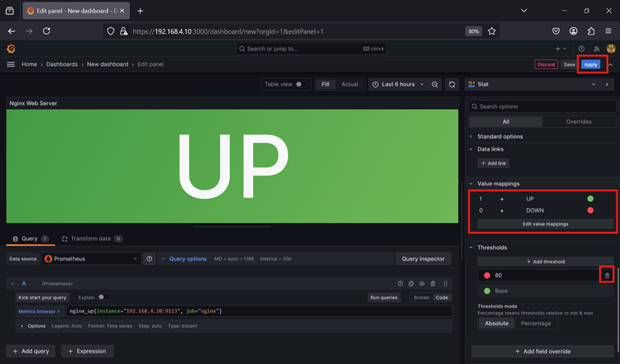The height and width of the screenshot is (364, 620).
Task: Click the Pocket save icon
Action: point(556,32)
